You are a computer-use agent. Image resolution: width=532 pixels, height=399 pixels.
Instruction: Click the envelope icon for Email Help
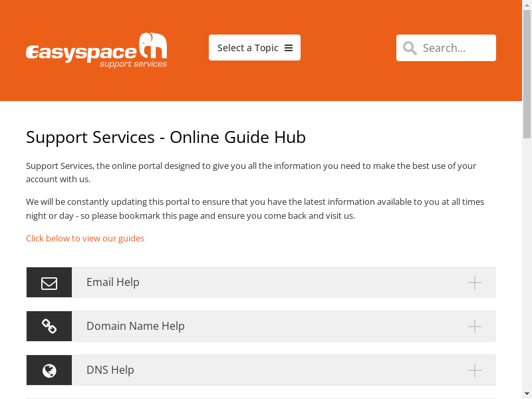point(49,283)
